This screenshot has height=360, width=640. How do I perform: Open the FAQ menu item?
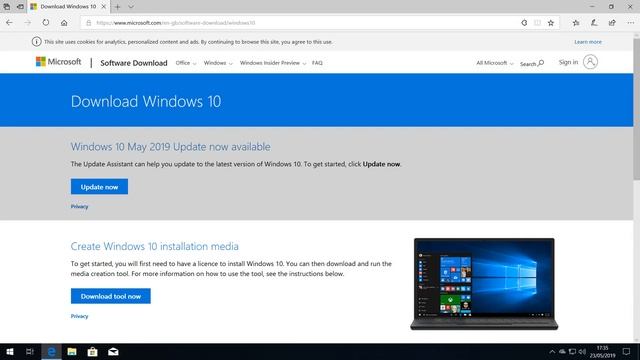click(x=317, y=63)
